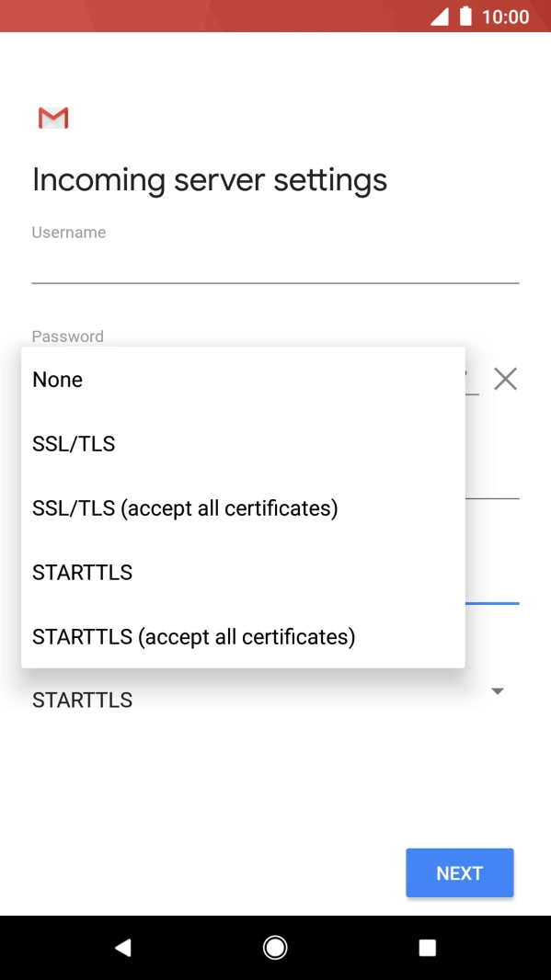The height and width of the screenshot is (980, 551).
Task: Select the None security option
Action: pos(57,379)
